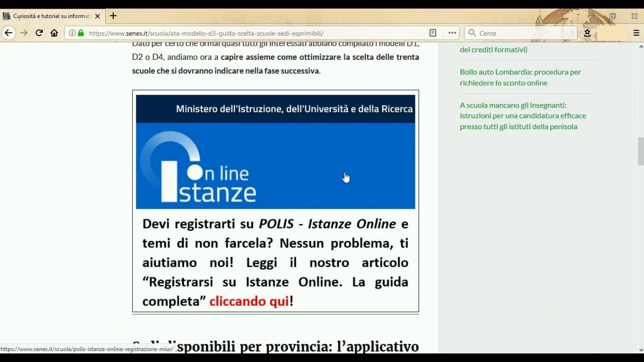Open a new tab with plus button
The image size is (644, 362).
(113, 16)
